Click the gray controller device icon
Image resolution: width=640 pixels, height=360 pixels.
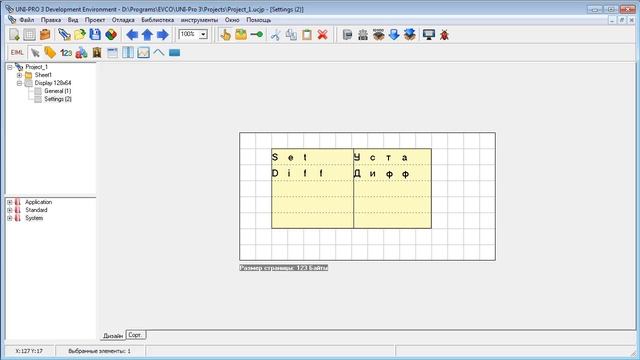coord(347,35)
